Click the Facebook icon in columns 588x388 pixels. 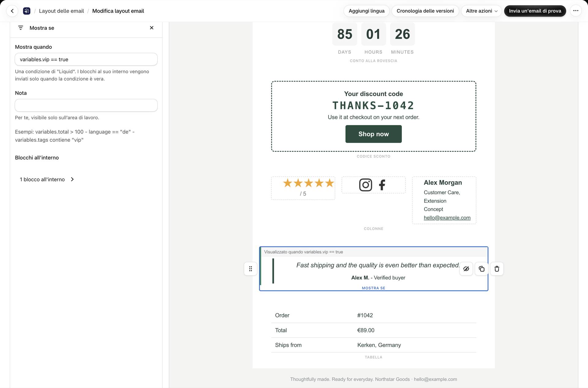coord(382,185)
